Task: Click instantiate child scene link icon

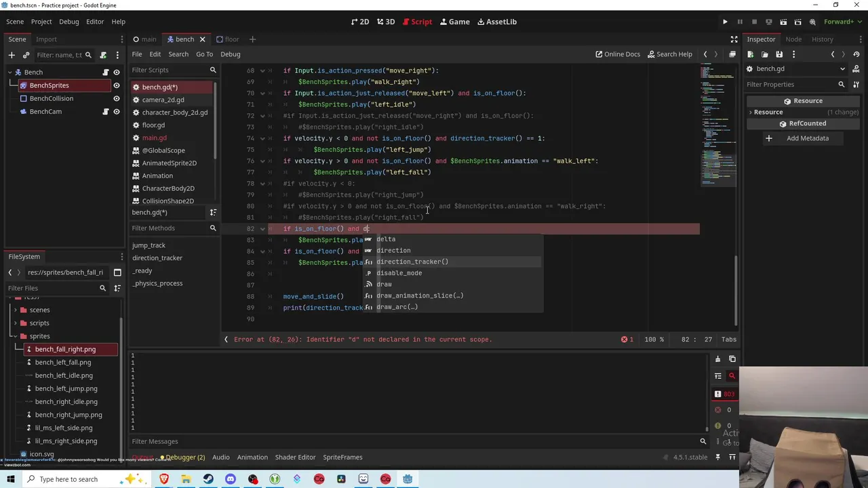Action: click(26, 55)
